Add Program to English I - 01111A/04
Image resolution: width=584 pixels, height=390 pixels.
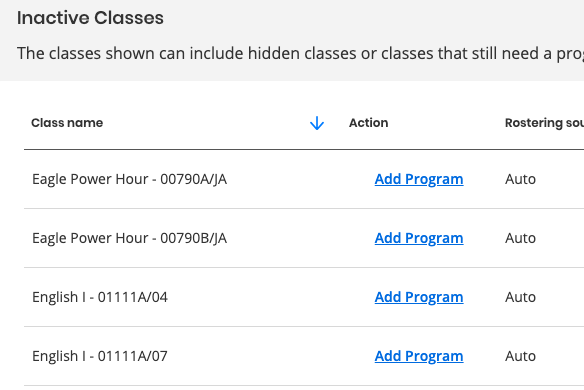[419, 297]
